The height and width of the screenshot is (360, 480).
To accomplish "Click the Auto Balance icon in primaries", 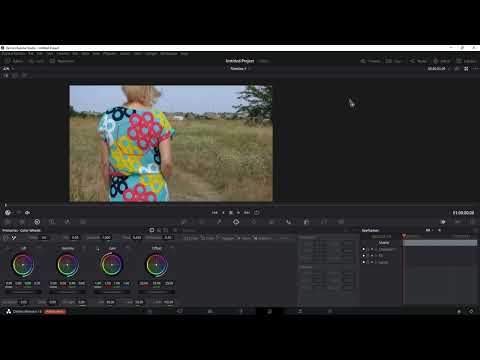I will (x=5, y=238).
